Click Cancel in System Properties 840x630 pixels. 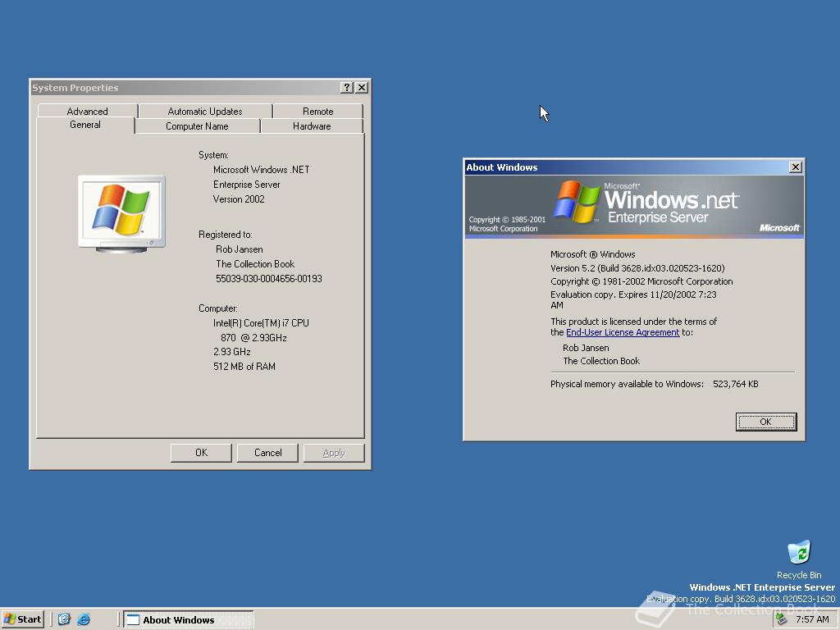[268, 453]
